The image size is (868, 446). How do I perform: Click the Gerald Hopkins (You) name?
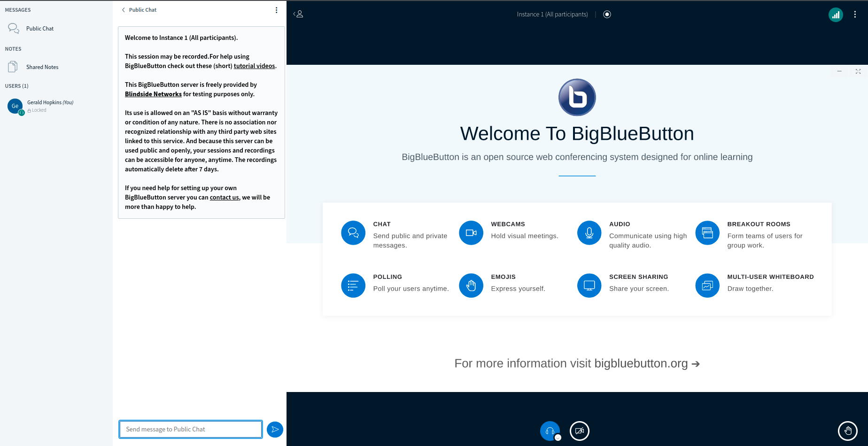click(50, 102)
